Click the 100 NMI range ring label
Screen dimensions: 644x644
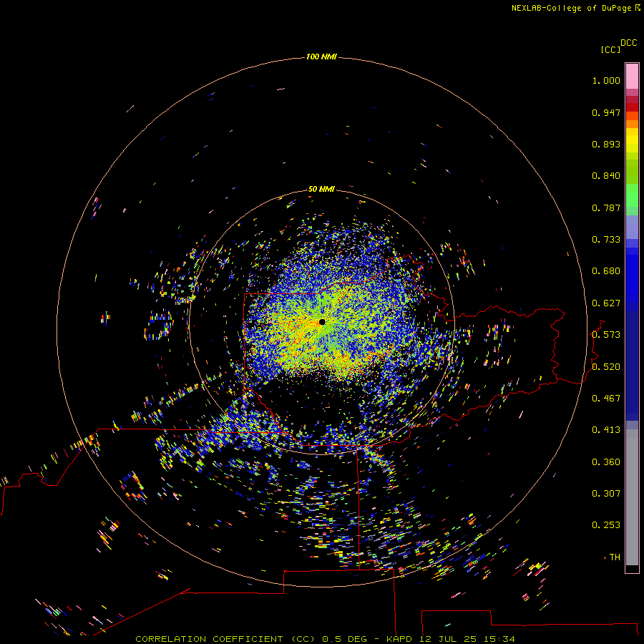(x=321, y=57)
